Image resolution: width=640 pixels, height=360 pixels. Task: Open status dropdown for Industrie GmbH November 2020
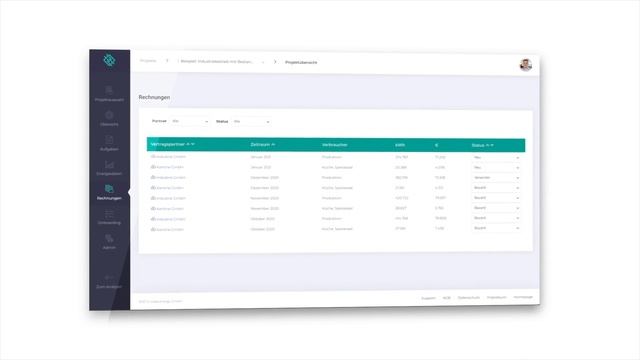(496, 198)
